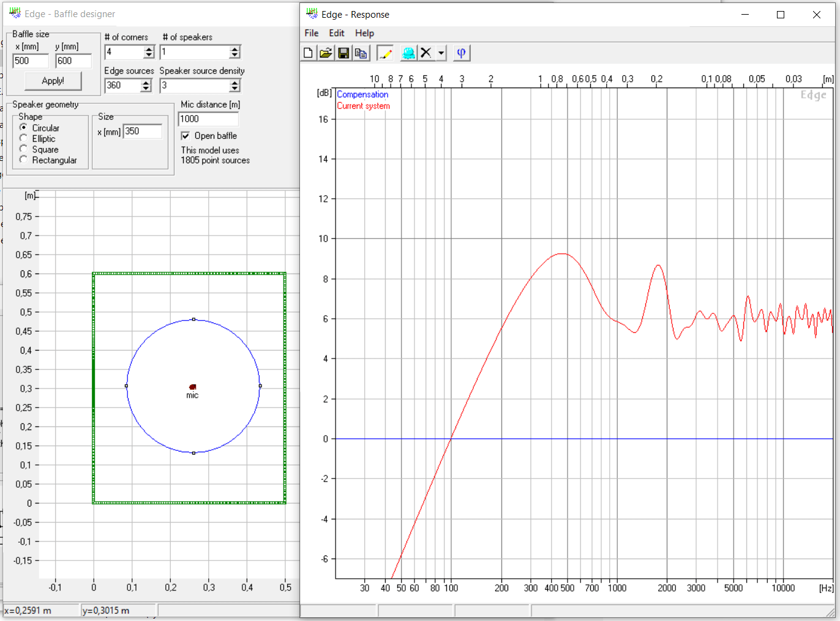Image resolution: width=840 pixels, height=621 pixels.
Task: Click the Edge sources field showing 360
Action: pos(122,86)
